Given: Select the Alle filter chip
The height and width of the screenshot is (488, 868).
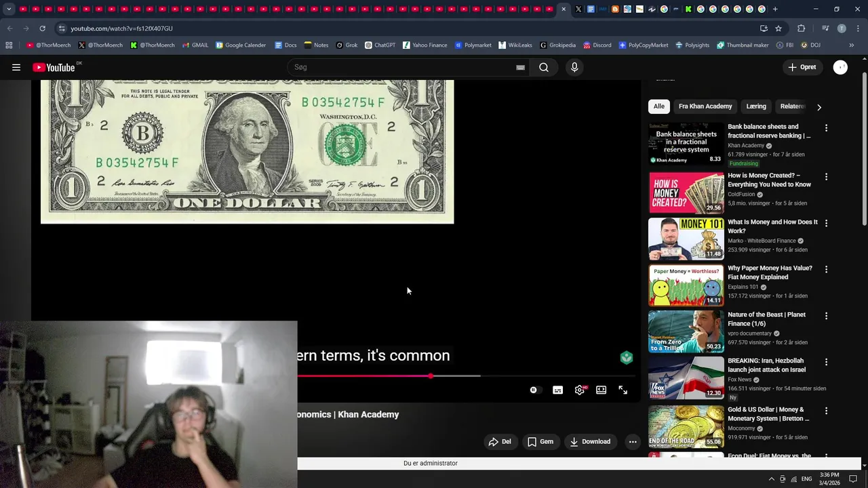Looking at the screenshot, I should click(659, 106).
